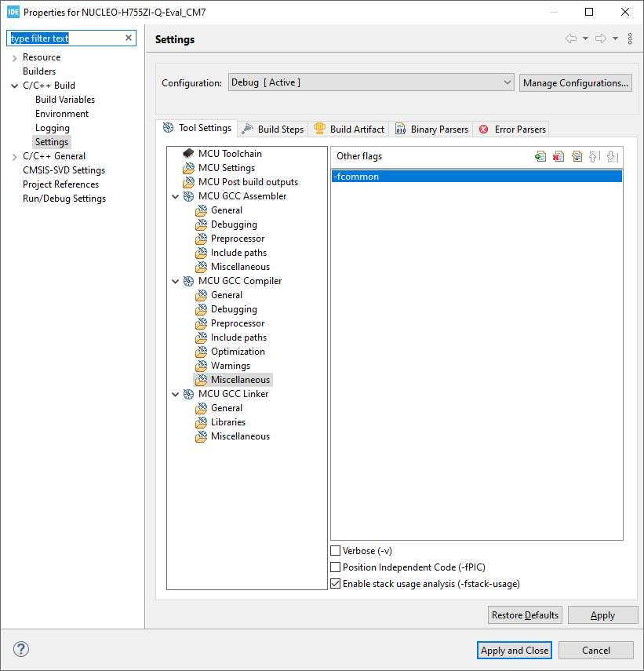
Task: Open Run/Debug Settings page
Action: tap(64, 198)
